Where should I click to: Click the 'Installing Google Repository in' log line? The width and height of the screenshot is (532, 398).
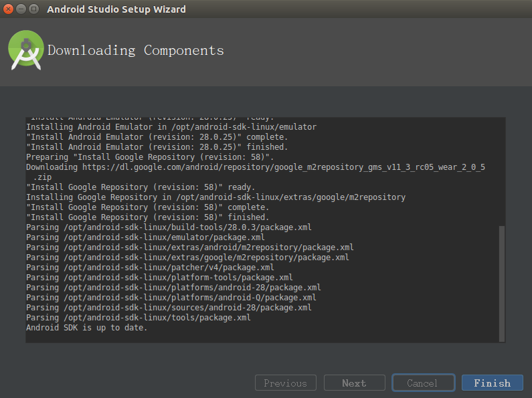click(x=215, y=197)
